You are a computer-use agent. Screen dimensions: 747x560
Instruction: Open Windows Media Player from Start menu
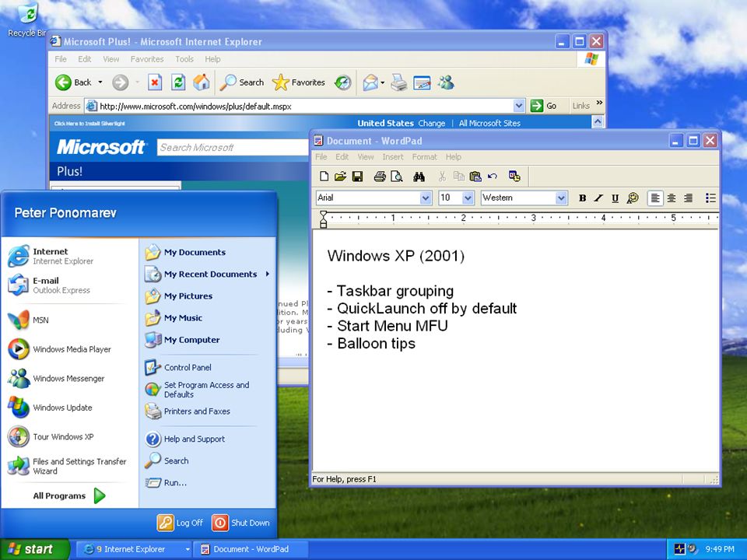pos(69,349)
